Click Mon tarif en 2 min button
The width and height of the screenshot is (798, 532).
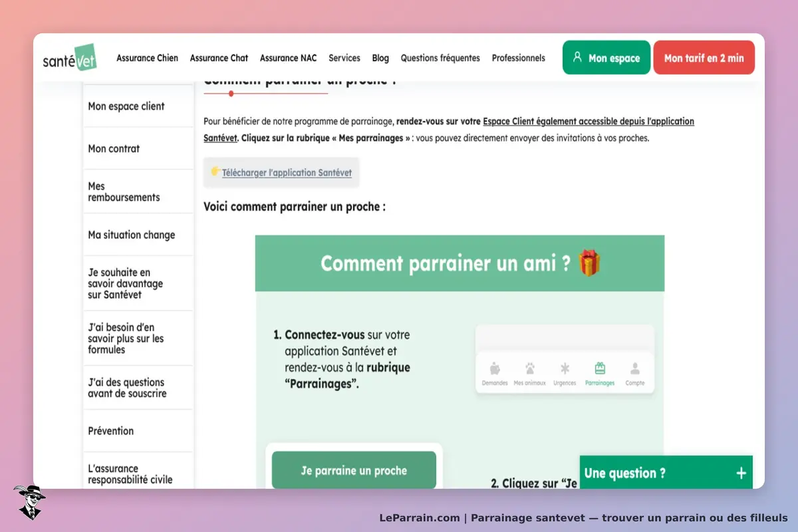[x=704, y=58]
